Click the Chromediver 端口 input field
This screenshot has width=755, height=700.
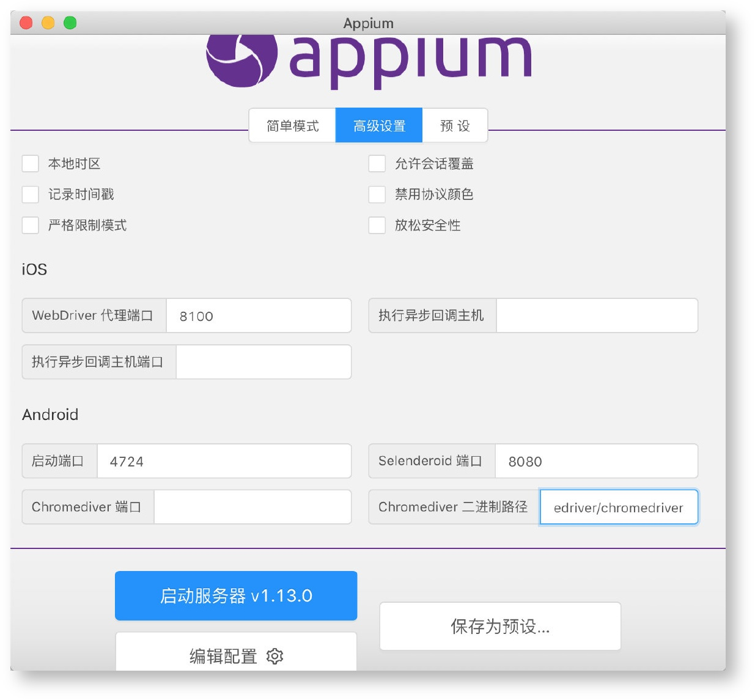click(252, 507)
